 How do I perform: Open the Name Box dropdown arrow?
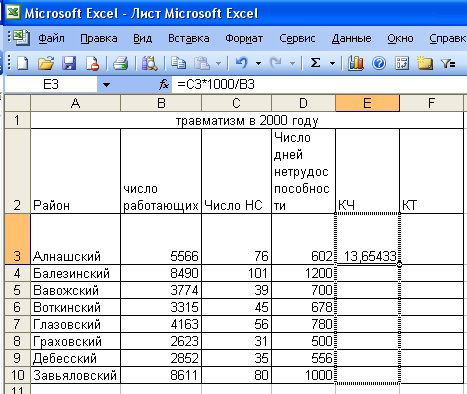coord(106,85)
